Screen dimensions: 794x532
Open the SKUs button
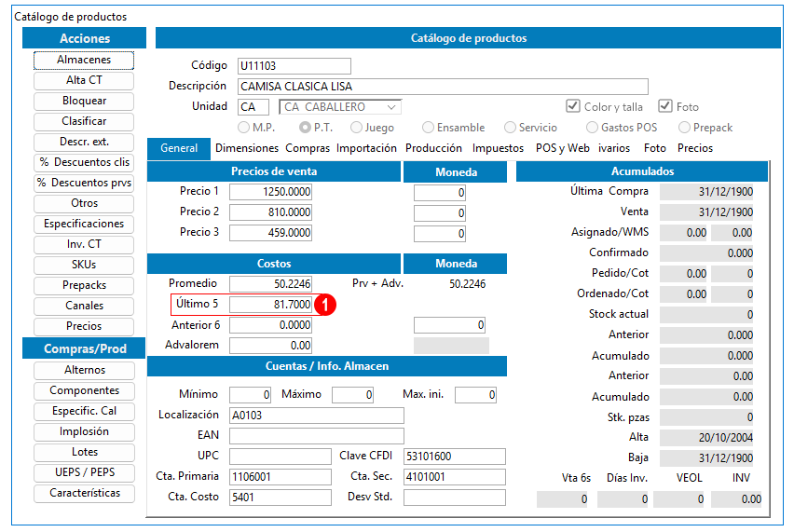click(84, 265)
